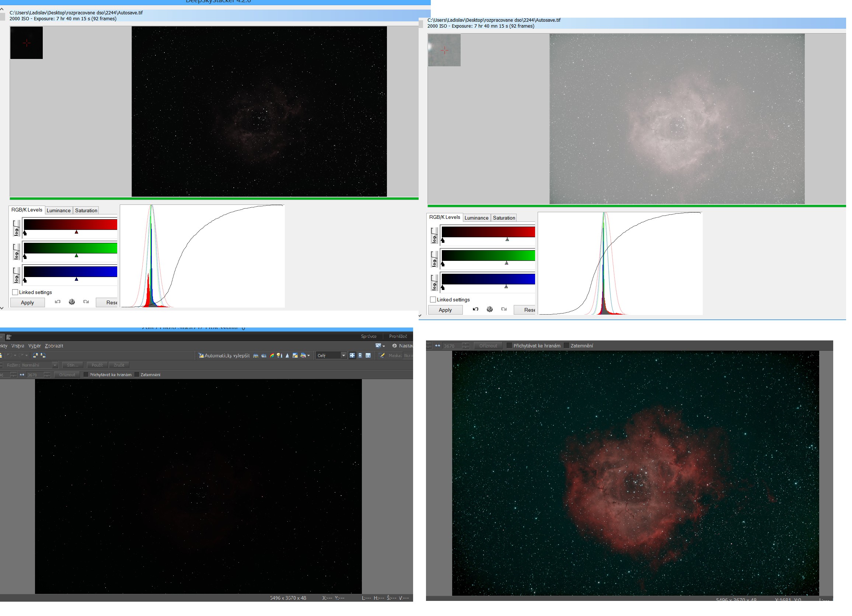Image resolution: width=852 pixels, height=616 pixels.
Task: Click the fit-to-window zoom icon next to Celý
Action: pyautogui.click(x=352, y=355)
